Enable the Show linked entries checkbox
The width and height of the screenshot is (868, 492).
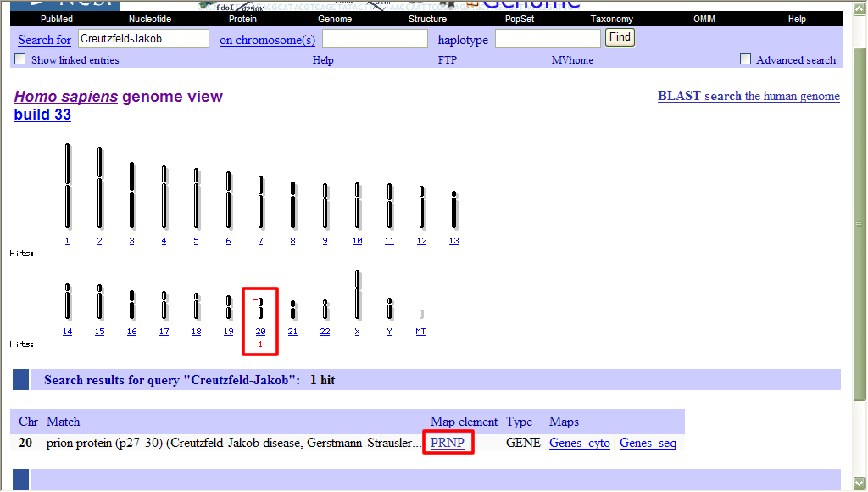coord(20,59)
